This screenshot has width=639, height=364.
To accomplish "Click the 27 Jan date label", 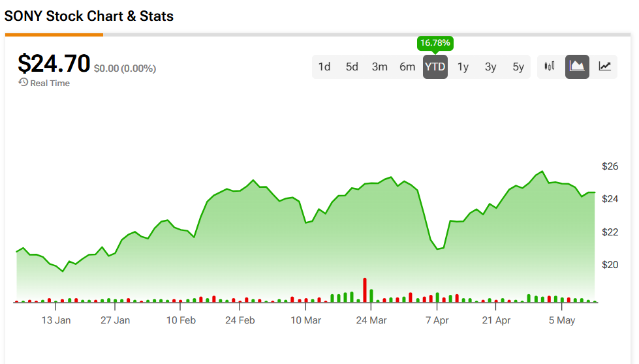I will tap(116, 320).
